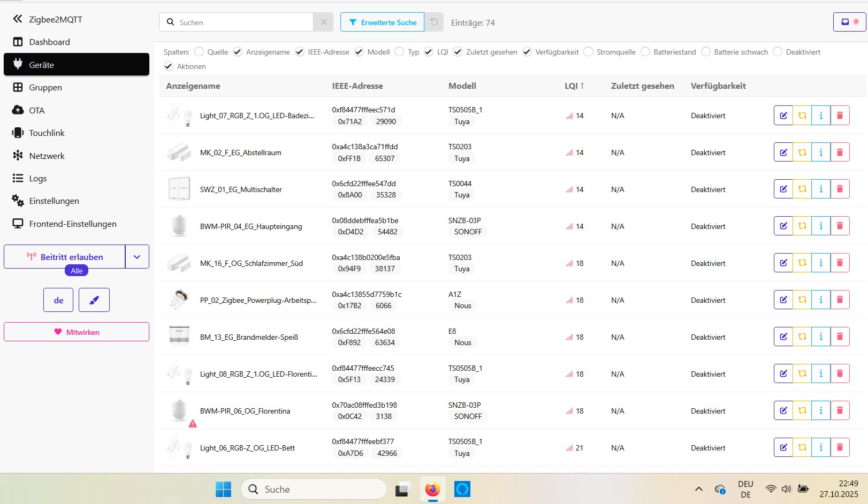Reconfigure device BWM-PIR_04_EG_Haupteingang
This screenshot has height=504, width=868.
pos(802,226)
